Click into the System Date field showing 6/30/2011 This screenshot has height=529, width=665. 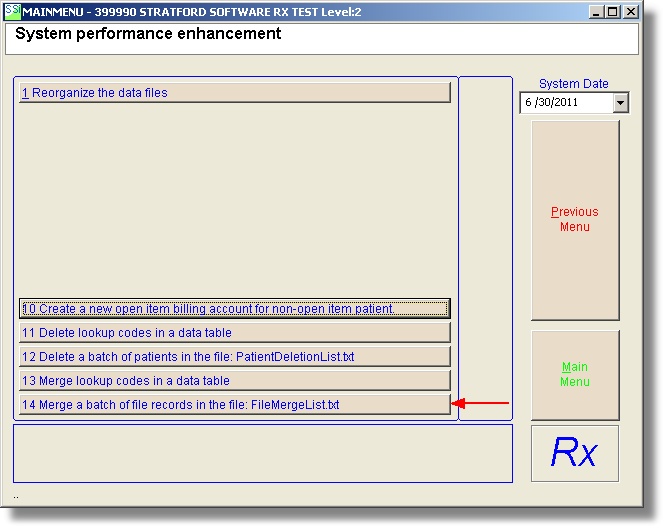point(565,103)
